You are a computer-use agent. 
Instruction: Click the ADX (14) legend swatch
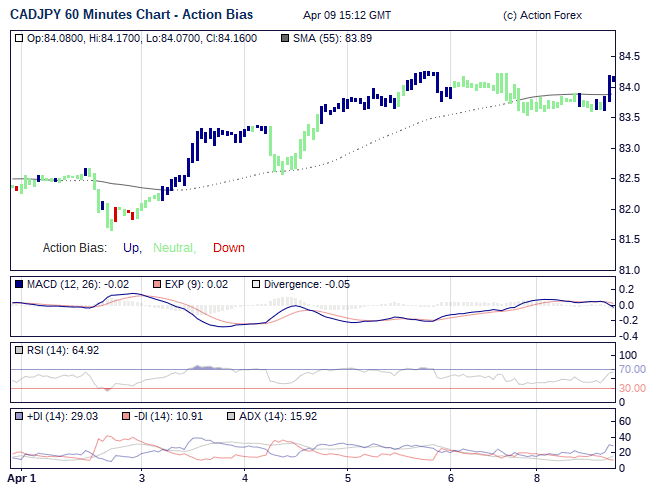click(231, 416)
